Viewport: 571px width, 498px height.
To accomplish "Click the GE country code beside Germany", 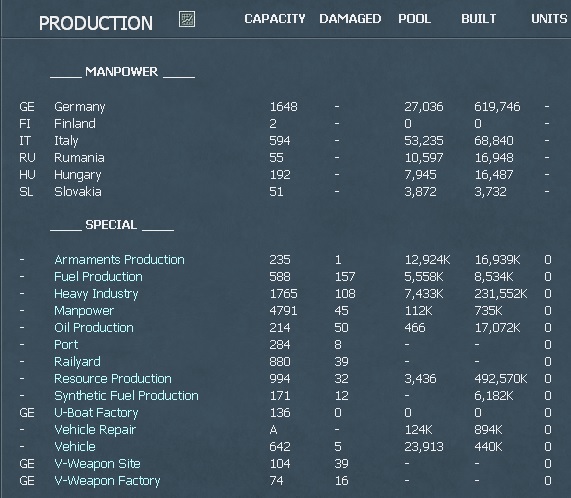I will [x=27, y=107].
